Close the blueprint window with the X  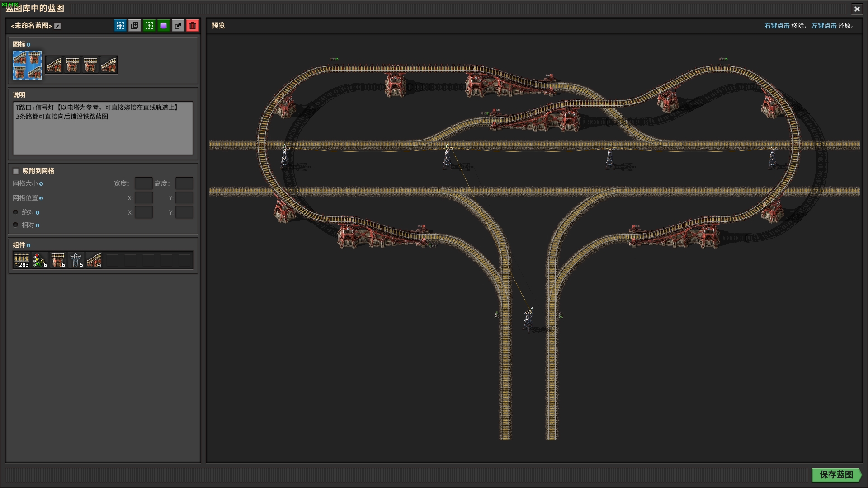click(857, 9)
